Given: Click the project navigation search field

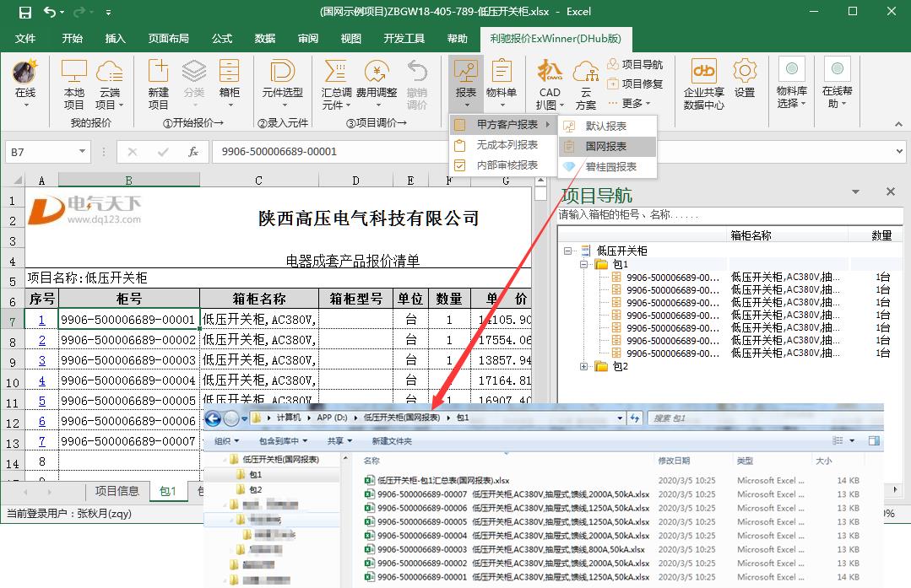Looking at the screenshot, I should click(730, 215).
